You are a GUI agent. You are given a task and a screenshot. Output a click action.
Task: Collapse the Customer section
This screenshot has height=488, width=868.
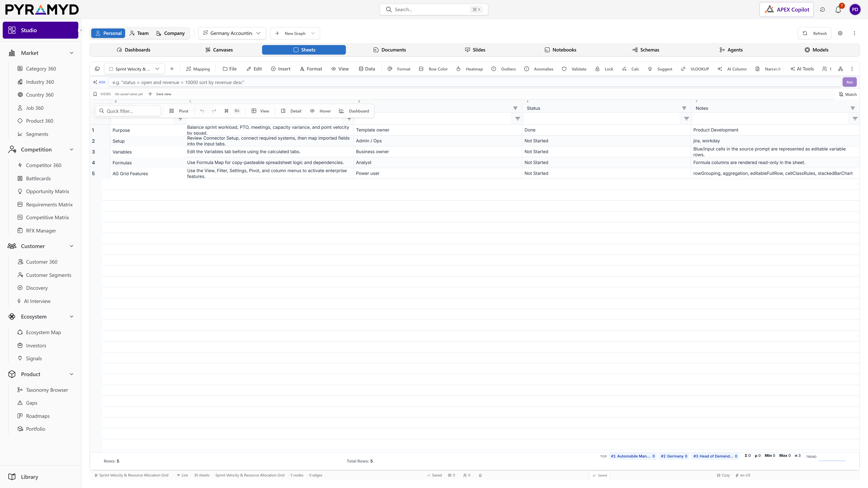click(71, 246)
